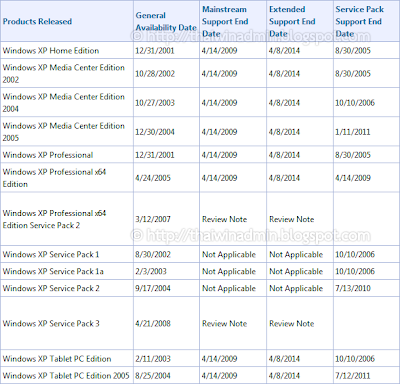Click Mainstream Not Applicable for Service Pack 2

[229, 288]
